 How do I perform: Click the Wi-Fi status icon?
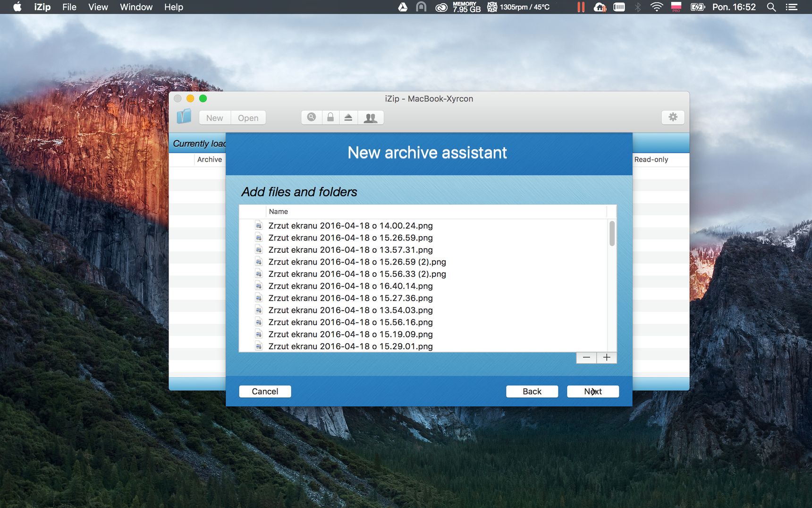pos(656,7)
